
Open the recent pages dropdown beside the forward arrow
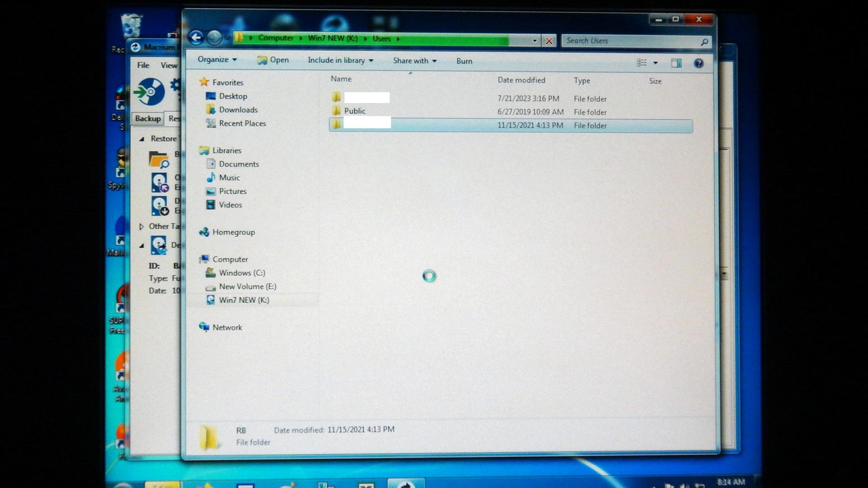click(x=227, y=39)
